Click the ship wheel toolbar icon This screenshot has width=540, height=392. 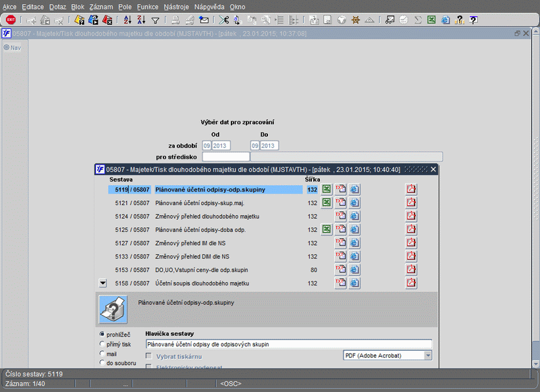pyautogui.click(x=356, y=20)
